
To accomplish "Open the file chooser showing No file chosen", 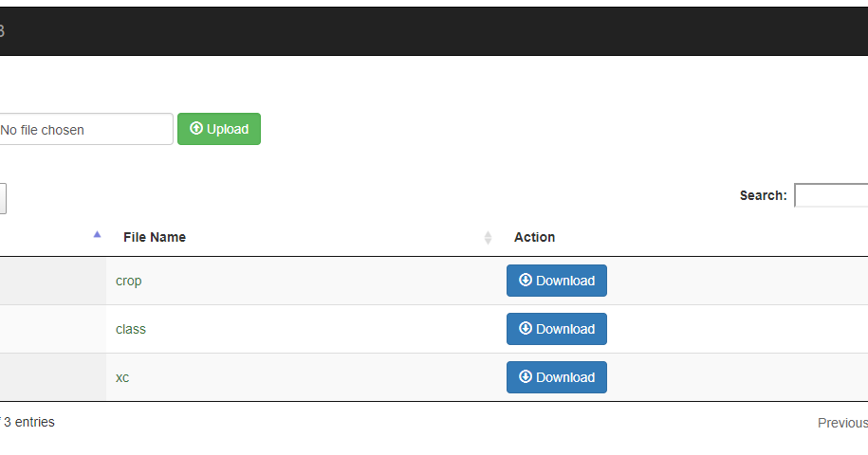I will (x=83, y=130).
